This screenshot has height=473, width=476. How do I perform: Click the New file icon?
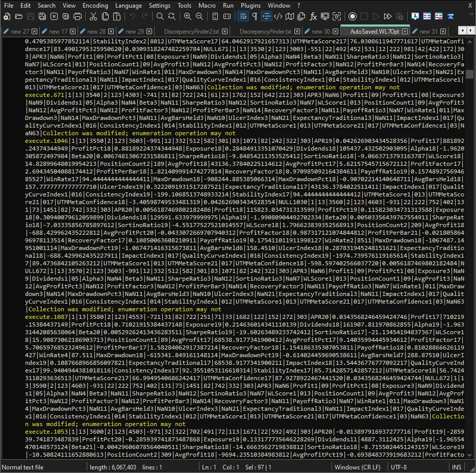point(7,17)
